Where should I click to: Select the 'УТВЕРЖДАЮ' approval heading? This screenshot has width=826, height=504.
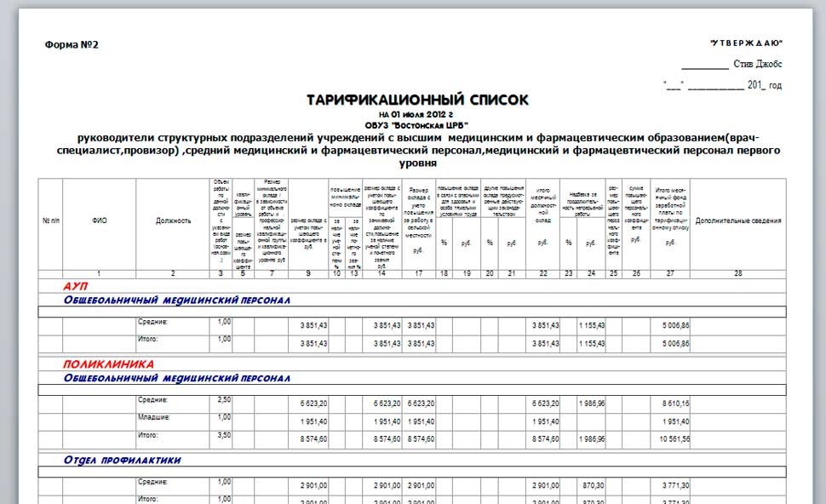(746, 43)
